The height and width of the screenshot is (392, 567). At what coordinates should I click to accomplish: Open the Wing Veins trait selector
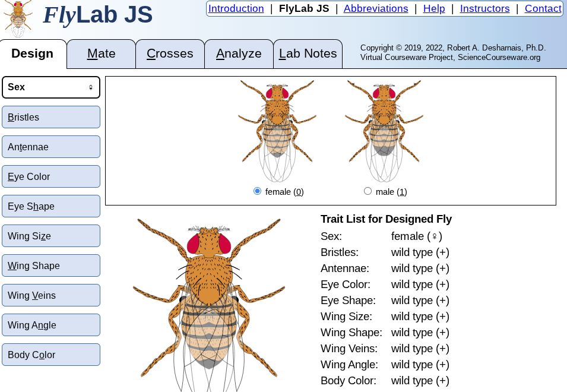(x=51, y=295)
